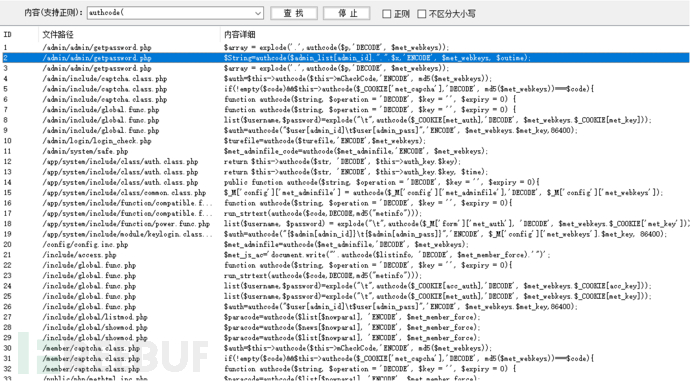The width and height of the screenshot is (690, 381).
Task: Select row 14 auth.class.php path
Action: [x=120, y=182]
